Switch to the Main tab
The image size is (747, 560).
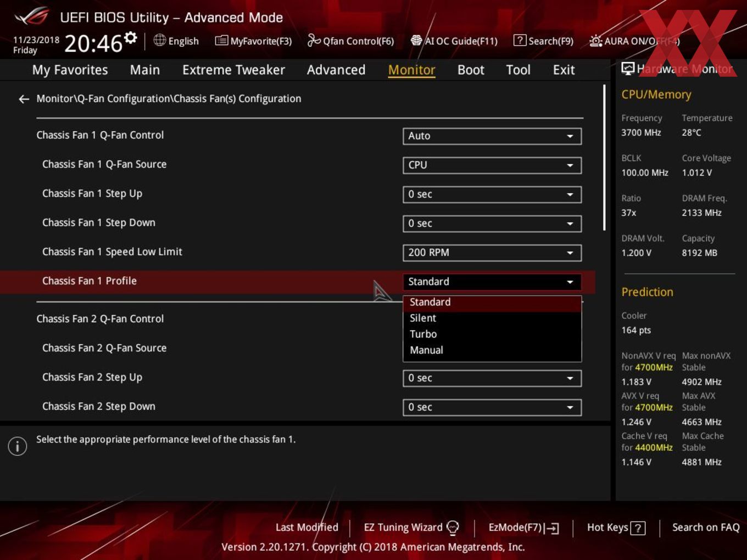pos(145,70)
